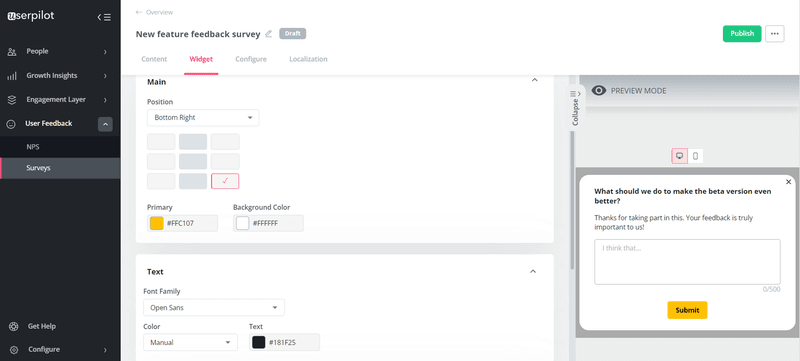The width and height of the screenshot is (800, 361).
Task: Click the yellow Submit button
Action: (687, 310)
